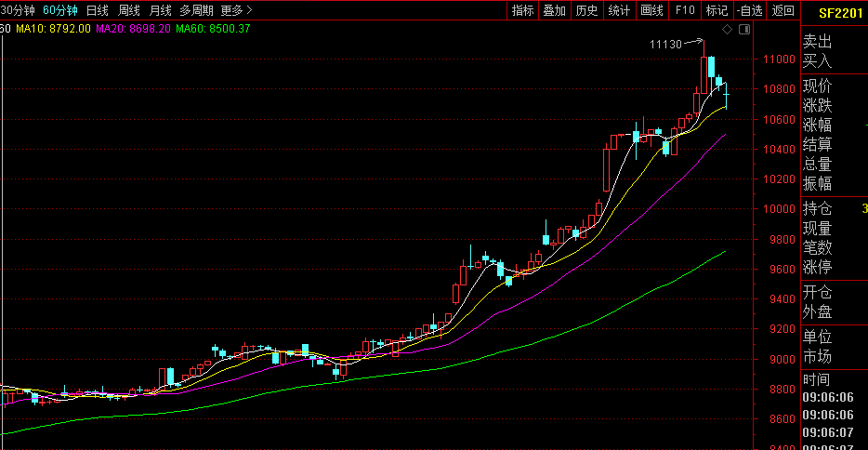
Task: Open the 历史 history button
Action: coord(586,10)
